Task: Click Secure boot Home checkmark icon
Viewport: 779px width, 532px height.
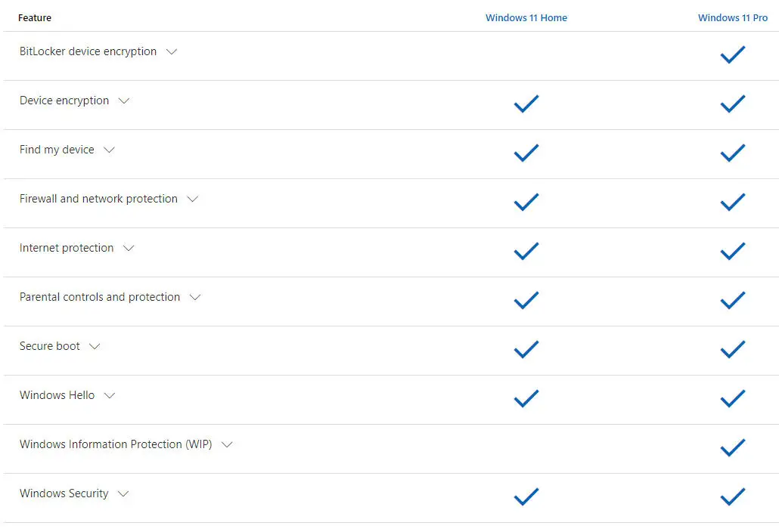Action: 526,349
